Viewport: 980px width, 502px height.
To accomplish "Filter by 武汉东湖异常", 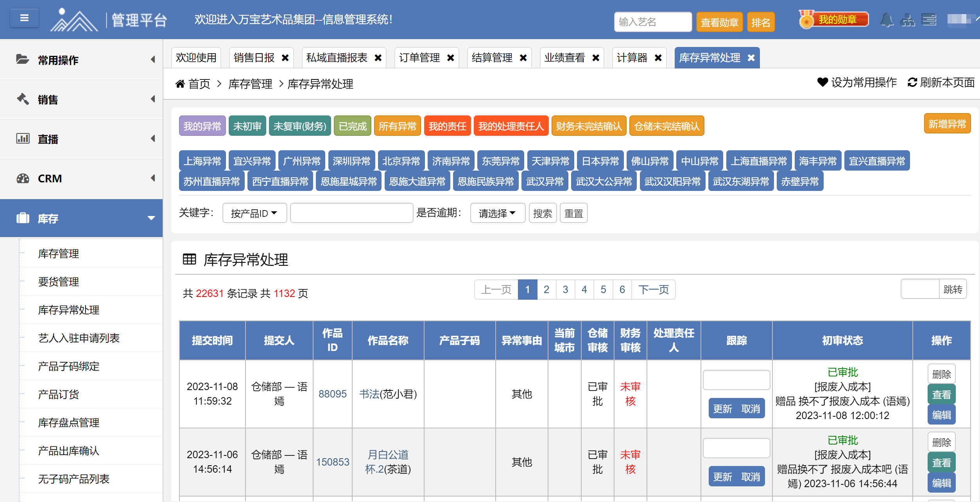I will click(x=741, y=181).
